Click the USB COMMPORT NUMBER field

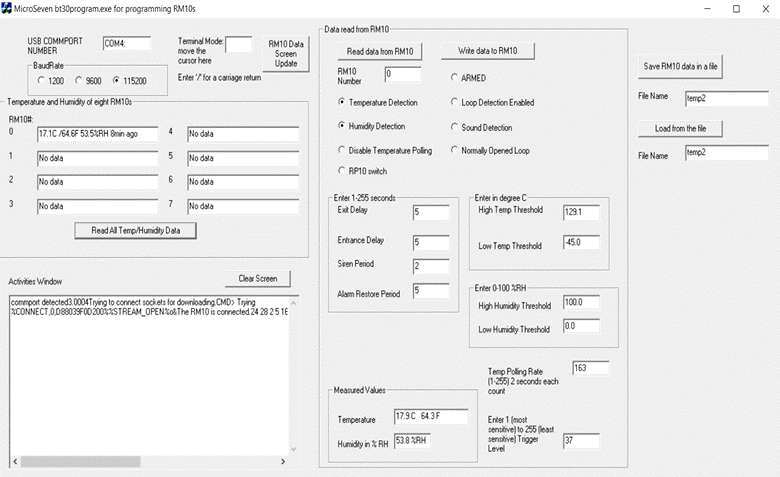click(126, 43)
